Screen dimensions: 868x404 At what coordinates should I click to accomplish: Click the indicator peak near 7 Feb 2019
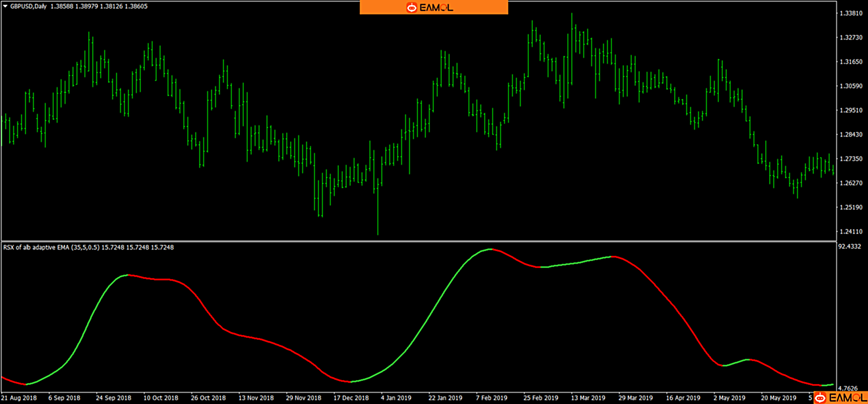tap(490, 249)
